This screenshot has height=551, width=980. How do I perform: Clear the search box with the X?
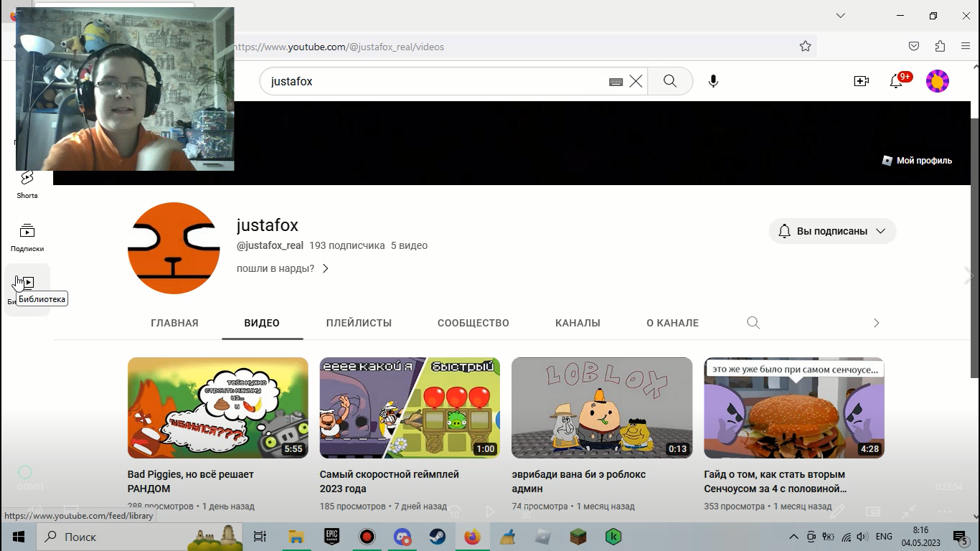click(636, 81)
